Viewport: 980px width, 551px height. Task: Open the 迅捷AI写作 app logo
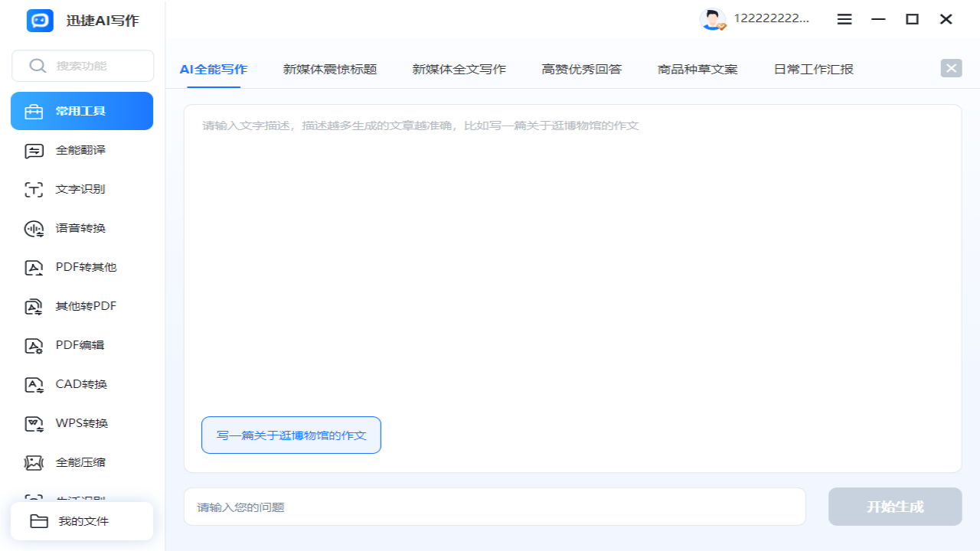[x=77, y=21]
